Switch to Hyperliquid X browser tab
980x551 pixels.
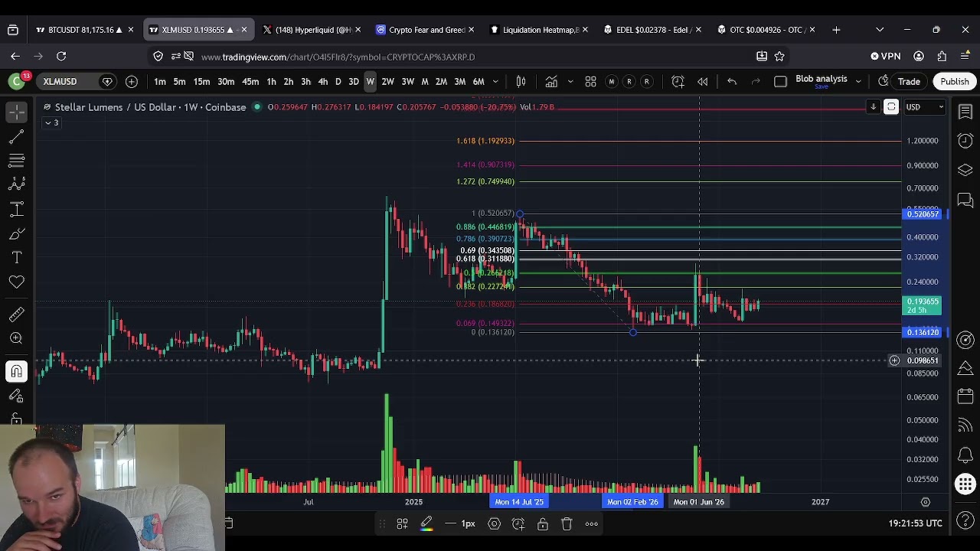pyautogui.click(x=312, y=30)
